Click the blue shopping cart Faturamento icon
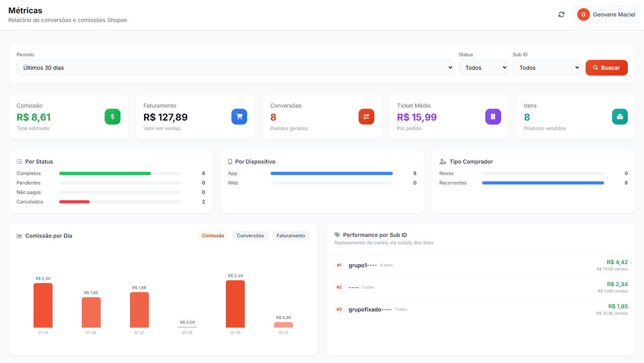644x363 pixels. (239, 117)
